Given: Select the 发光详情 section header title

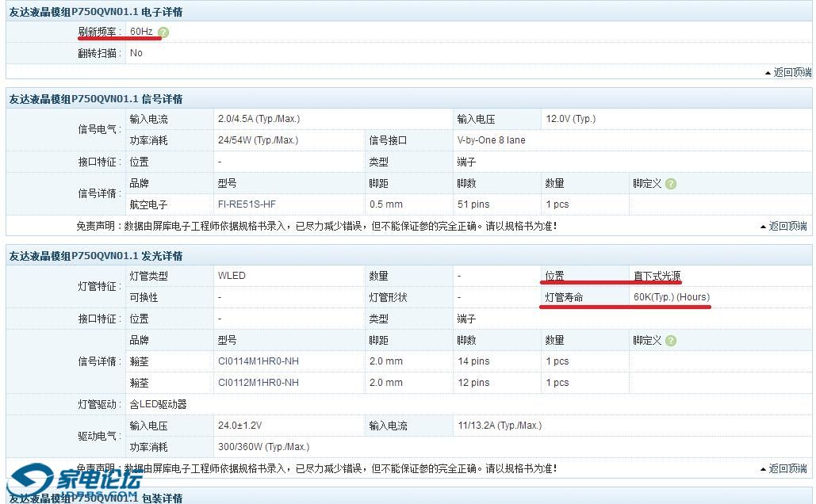Looking at the screenshot, I should [96, 256].
